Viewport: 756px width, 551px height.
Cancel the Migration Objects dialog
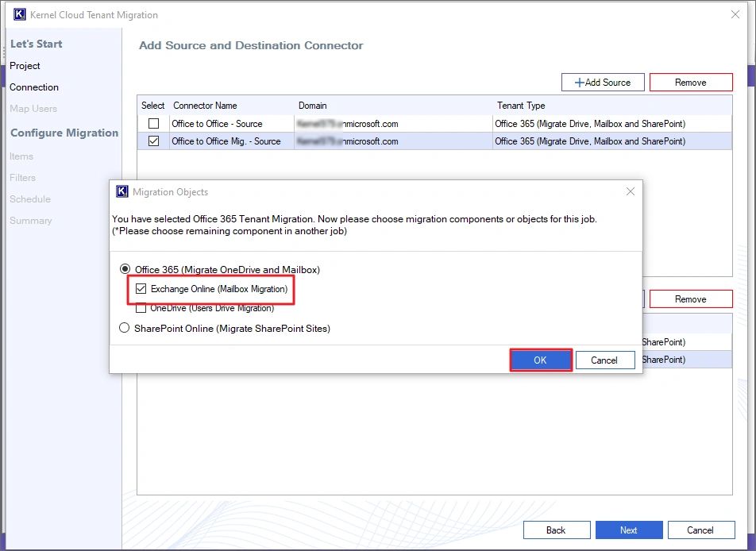[605, 360]
